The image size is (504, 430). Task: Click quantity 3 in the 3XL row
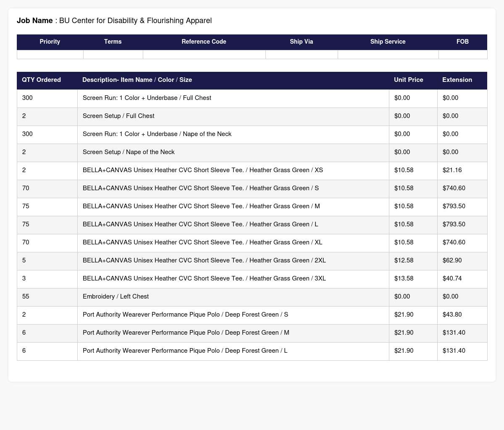click(24, 278)
